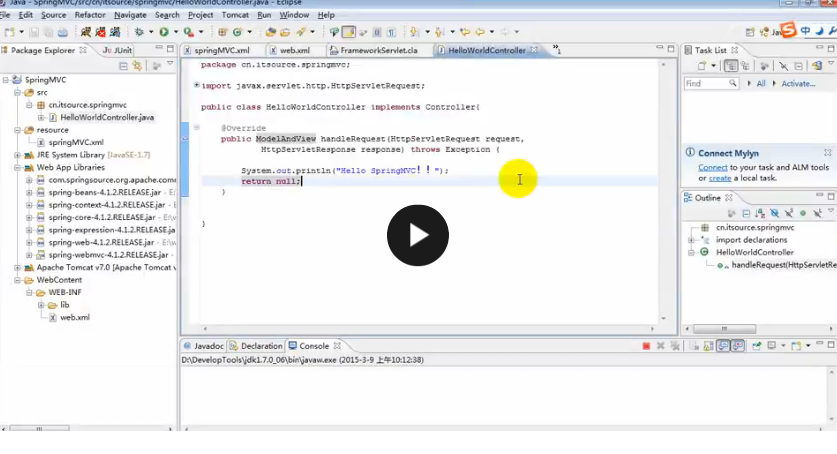Image resolution: width=837 pixels, height=454 pixels.
Task: Toggle Block Selection Mode toolbar button
Action: 377,33
